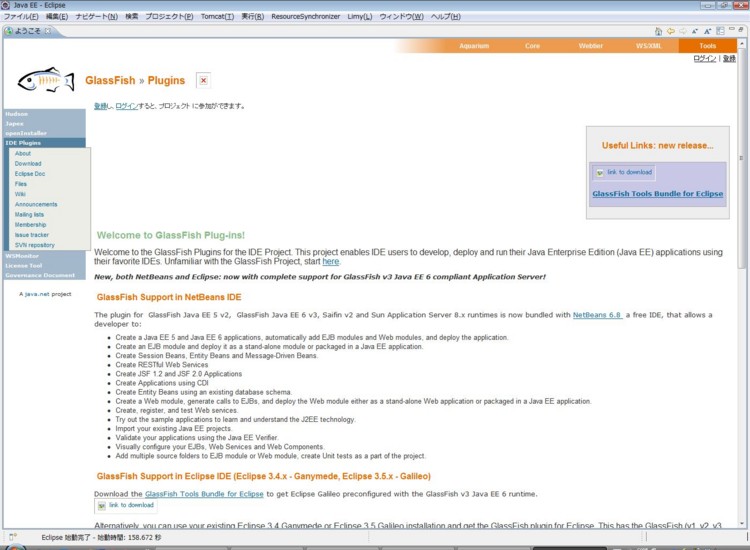Click the 登録 link in the sentence below the heading

100,106
